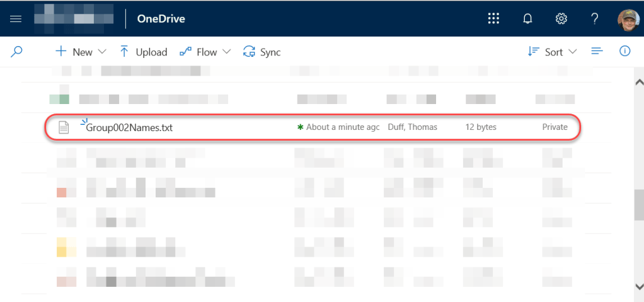Click the "Duff, Thomas" modified by name
Screen dimensions: 644x302
click(x=412, y=127)
